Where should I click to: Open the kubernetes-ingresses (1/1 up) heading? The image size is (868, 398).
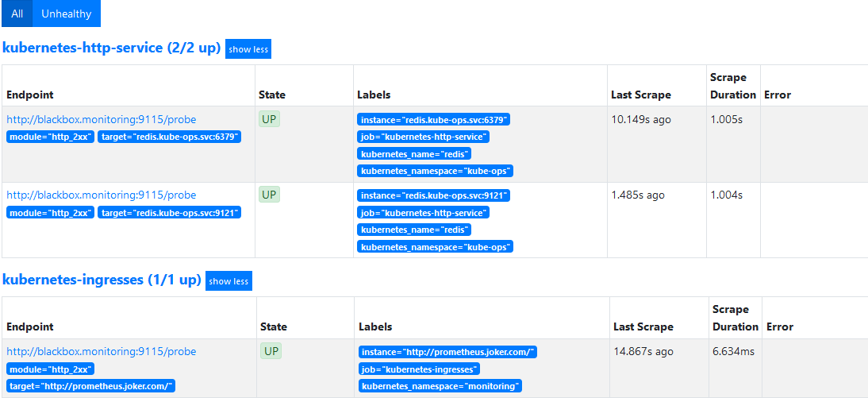coord(102,280)
